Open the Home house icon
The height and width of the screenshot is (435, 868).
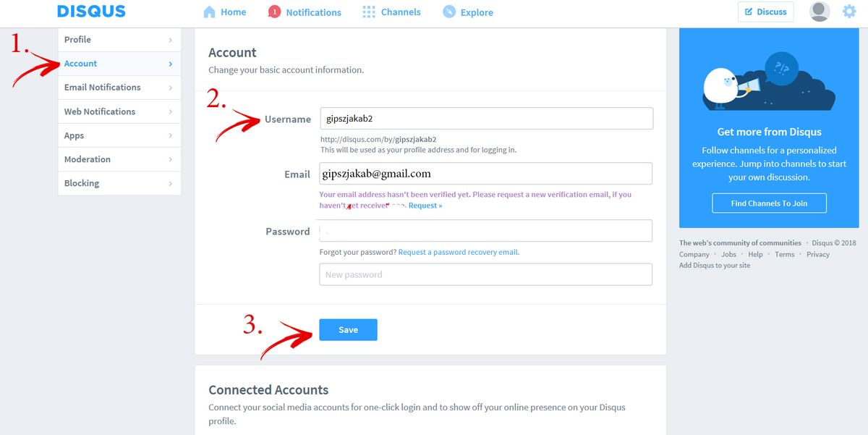(x=210, y=12)
